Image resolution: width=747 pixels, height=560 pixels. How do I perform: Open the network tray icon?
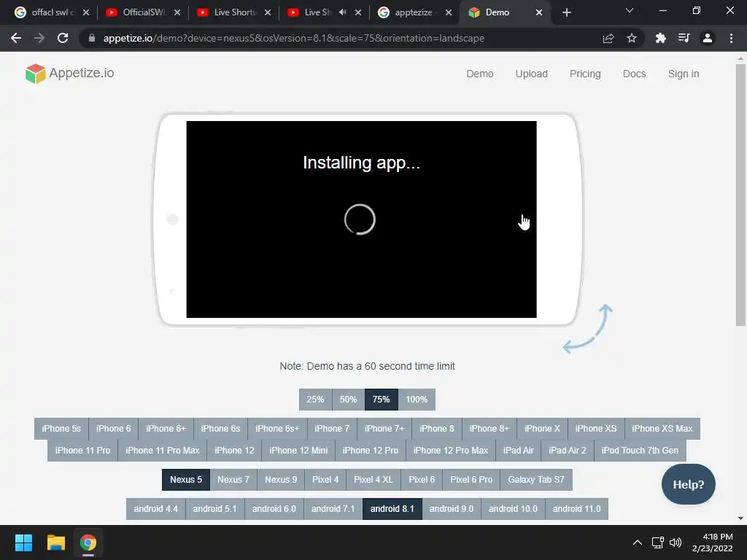point(658,542)
